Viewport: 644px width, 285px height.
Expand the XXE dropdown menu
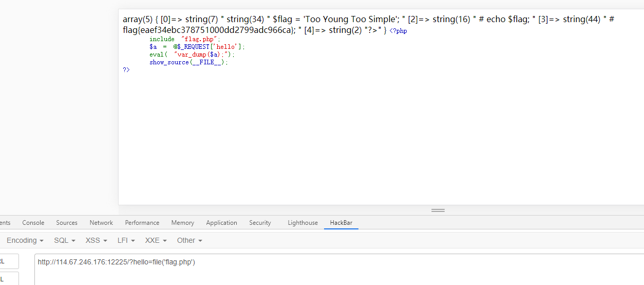(x=156, y=240)
